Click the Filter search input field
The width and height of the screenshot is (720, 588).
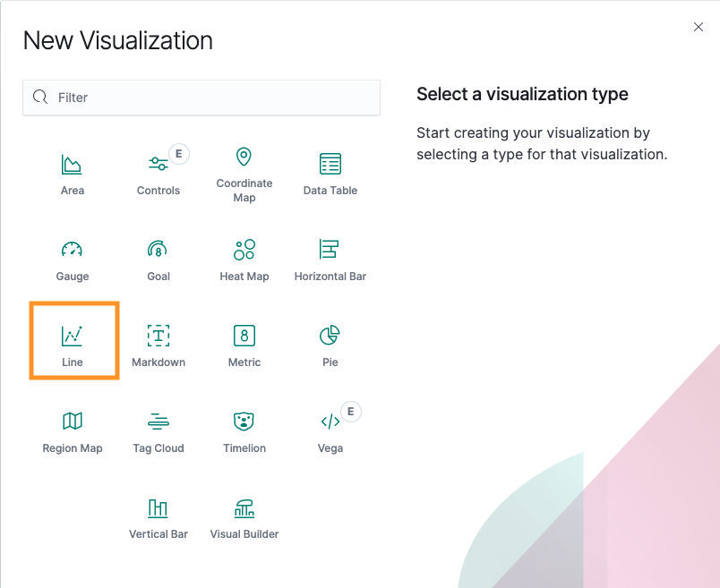tap(201, 98)
